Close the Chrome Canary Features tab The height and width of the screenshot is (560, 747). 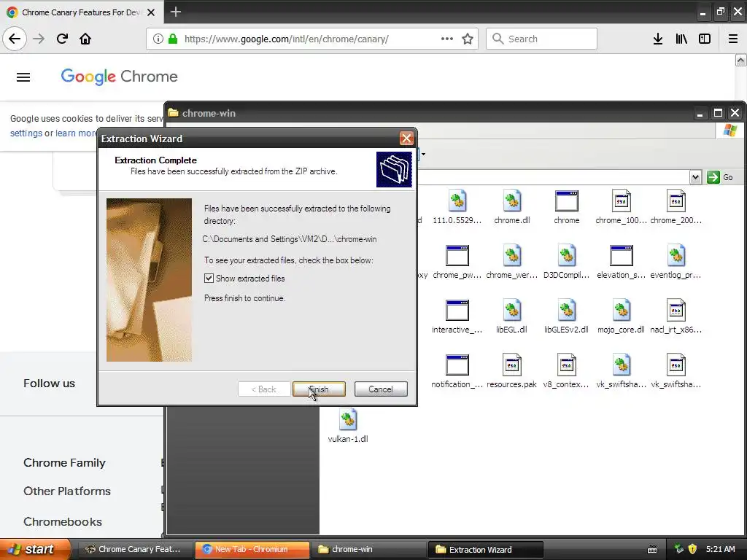point(151,12)
